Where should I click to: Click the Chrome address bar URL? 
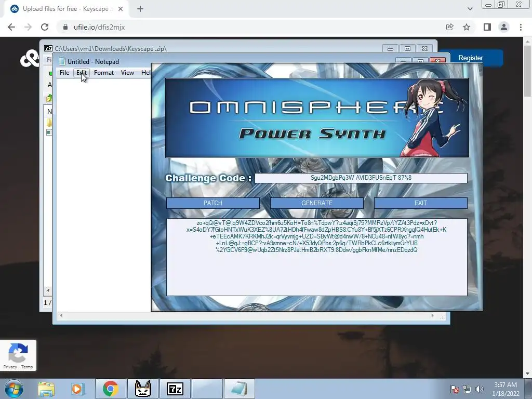(x=99, y=27)
